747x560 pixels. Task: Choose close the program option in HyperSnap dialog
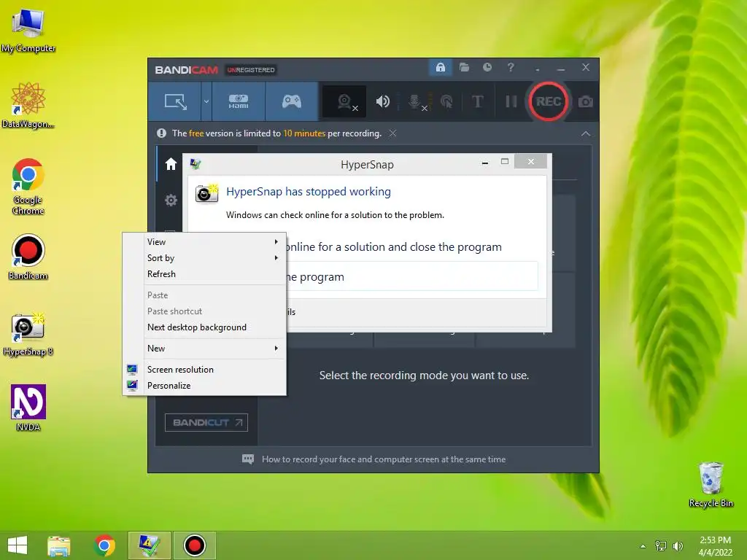pyautogui.click(x=412, y=276)
